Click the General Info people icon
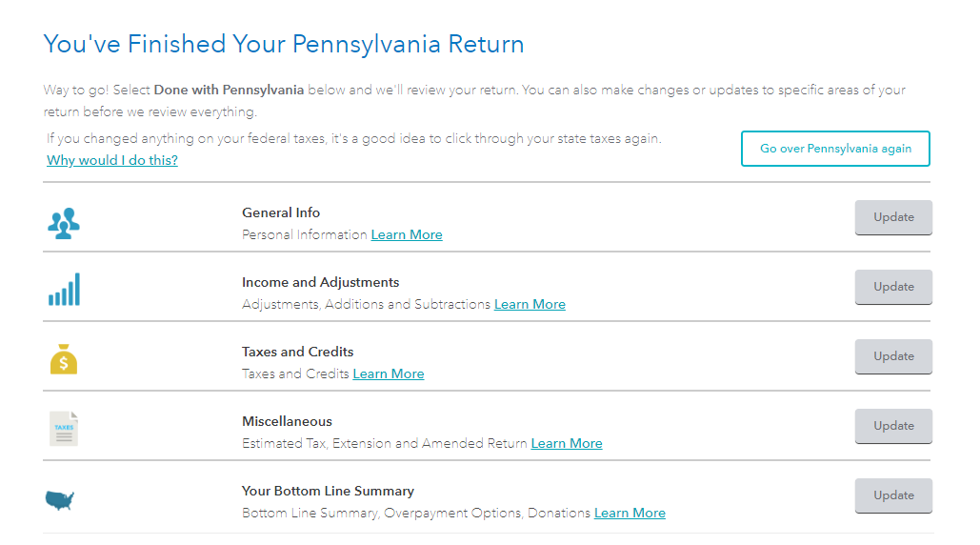980x545 pixels. (x=64, y=223)
